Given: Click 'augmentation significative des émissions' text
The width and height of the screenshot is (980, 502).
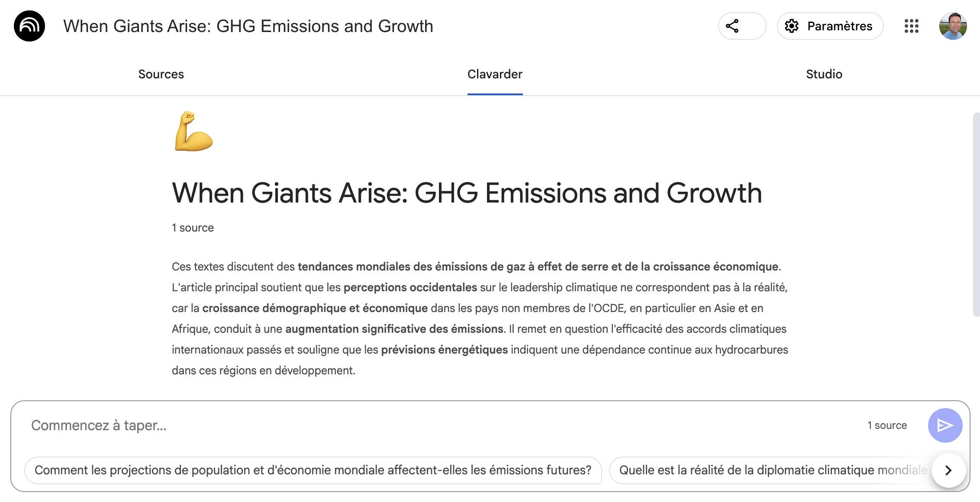Looking at the screenshot, I should click(394, 329).
